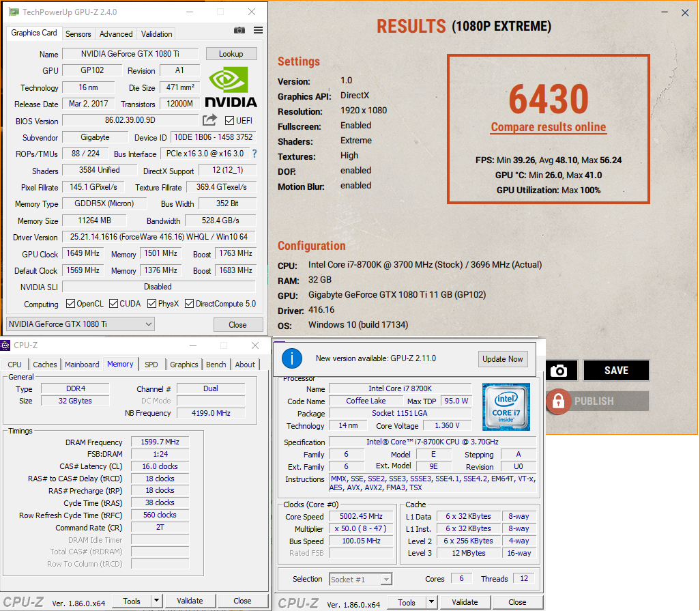The height and width of the screenshot is (611, 700).
Task: Select the Memory tab in CPU-Z
Action: click(120, 364)
